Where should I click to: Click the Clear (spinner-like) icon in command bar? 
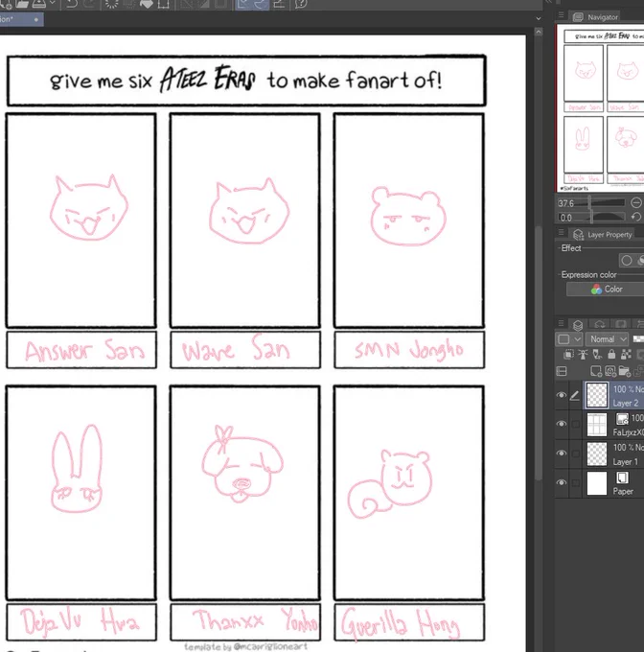(112, 4)
